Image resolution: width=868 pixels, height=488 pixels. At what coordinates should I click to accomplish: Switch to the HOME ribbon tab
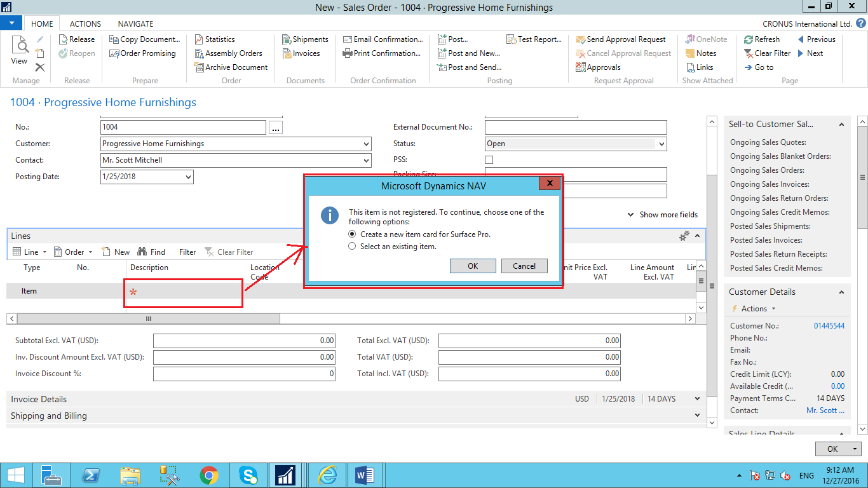[42, 24]
